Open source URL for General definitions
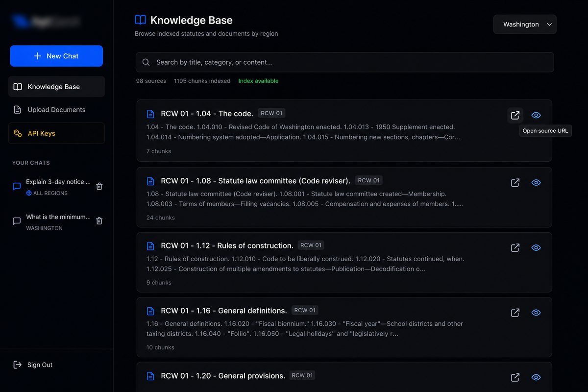The height and width of the screenshot is (392, 588). [515, 313]
